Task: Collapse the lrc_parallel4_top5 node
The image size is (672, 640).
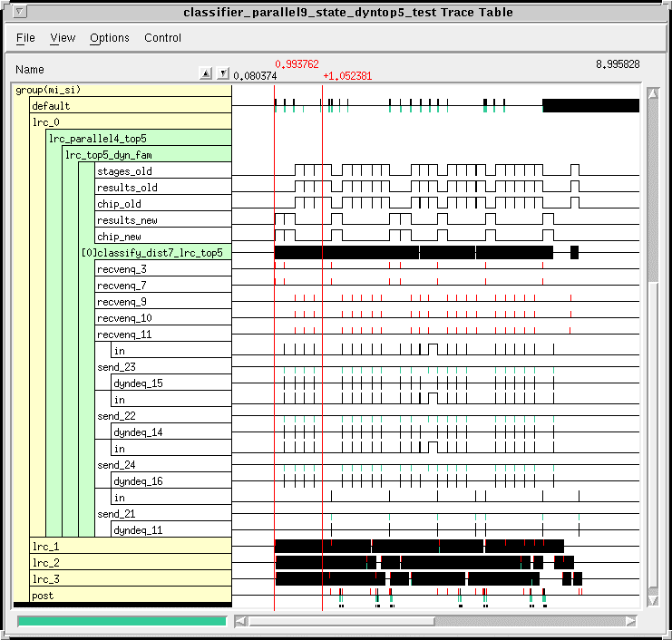Action: click(97, 139)
